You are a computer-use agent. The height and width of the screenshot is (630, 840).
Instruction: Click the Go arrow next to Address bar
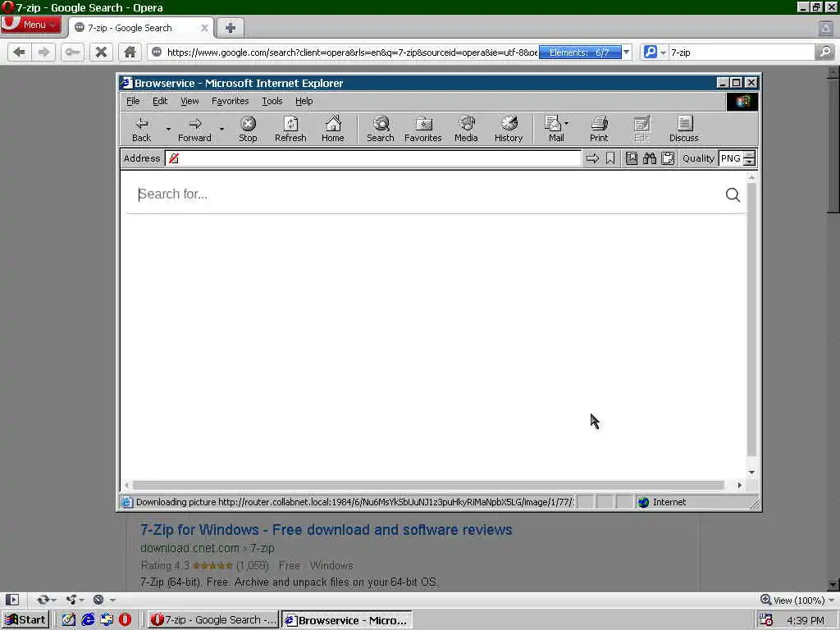592,158
